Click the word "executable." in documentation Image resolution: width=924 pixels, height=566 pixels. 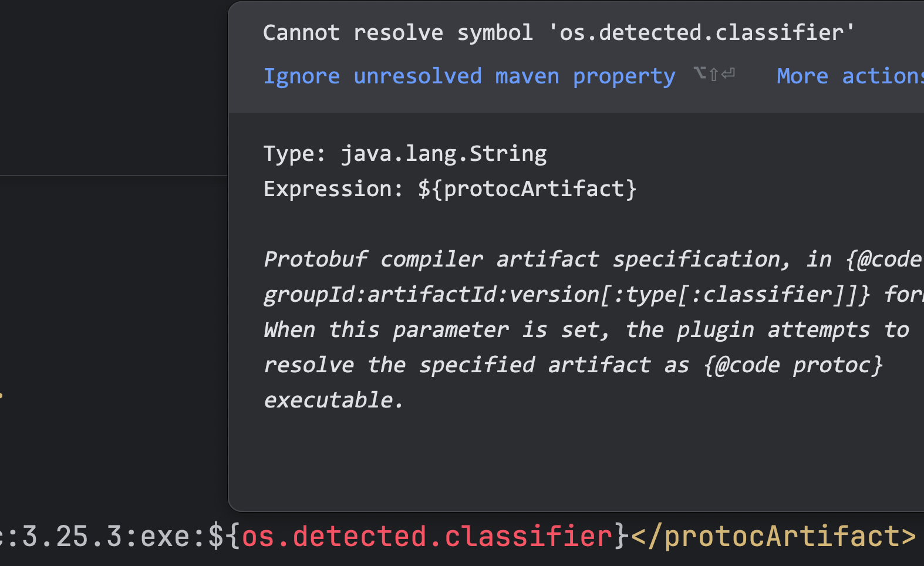[x=333, y=400]
